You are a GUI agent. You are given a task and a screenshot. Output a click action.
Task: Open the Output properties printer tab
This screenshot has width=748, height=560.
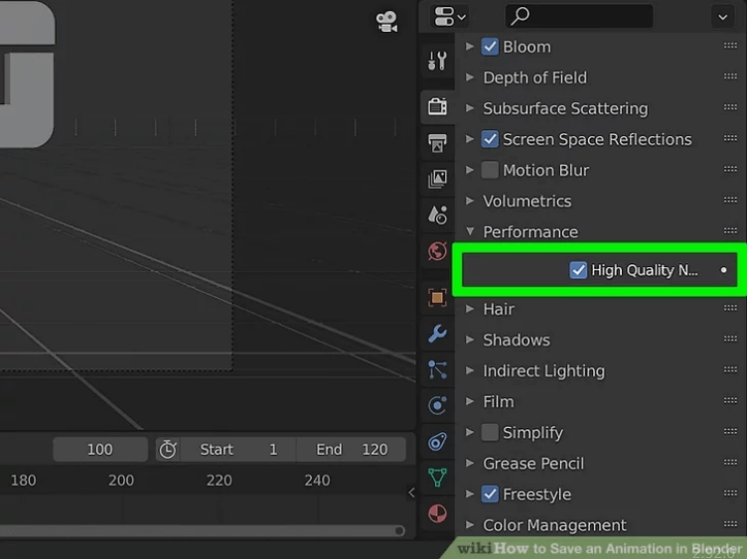click(x=437, y=143)
